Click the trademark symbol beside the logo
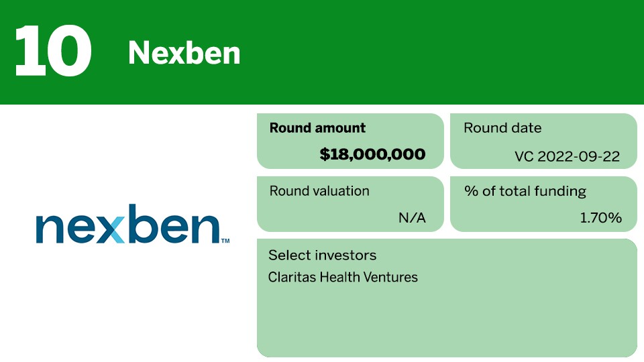The image size is (644, 362). tap(225, 240)
